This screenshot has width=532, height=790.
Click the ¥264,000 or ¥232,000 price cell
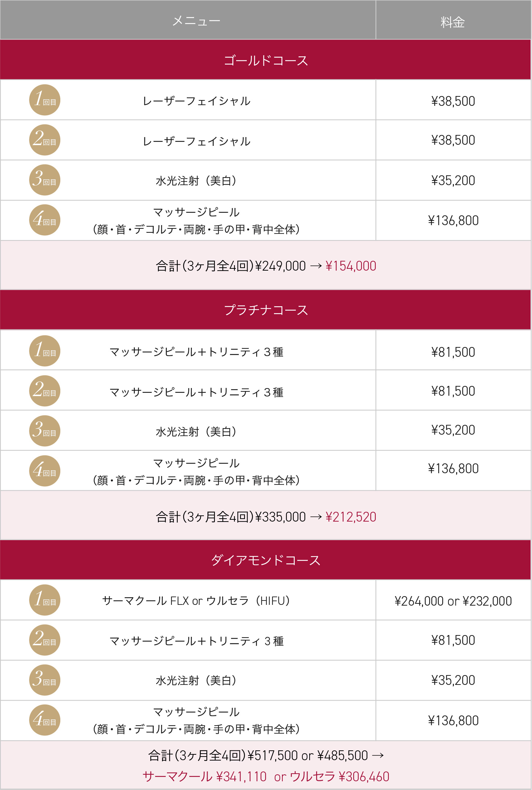pyautogui.click(x=453, y=601)
